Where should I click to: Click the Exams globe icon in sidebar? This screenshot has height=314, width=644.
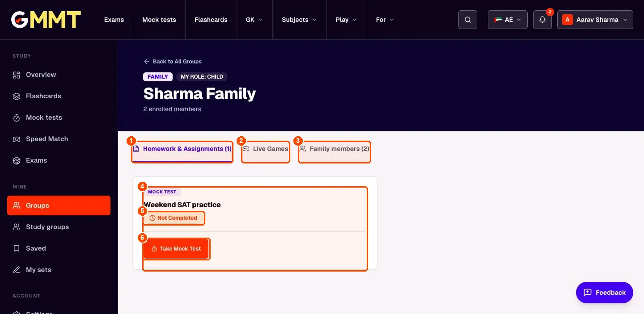17,160
